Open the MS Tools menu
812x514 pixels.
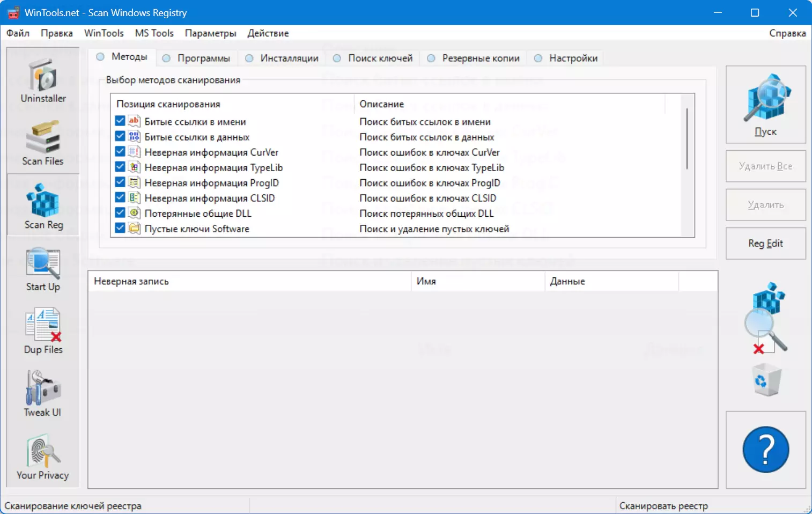[154, 33]
